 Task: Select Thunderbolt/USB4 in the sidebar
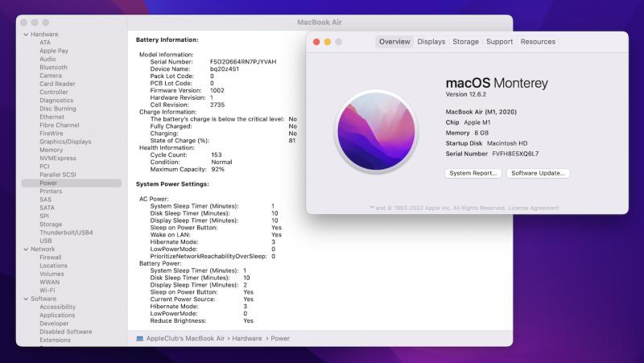66,233
